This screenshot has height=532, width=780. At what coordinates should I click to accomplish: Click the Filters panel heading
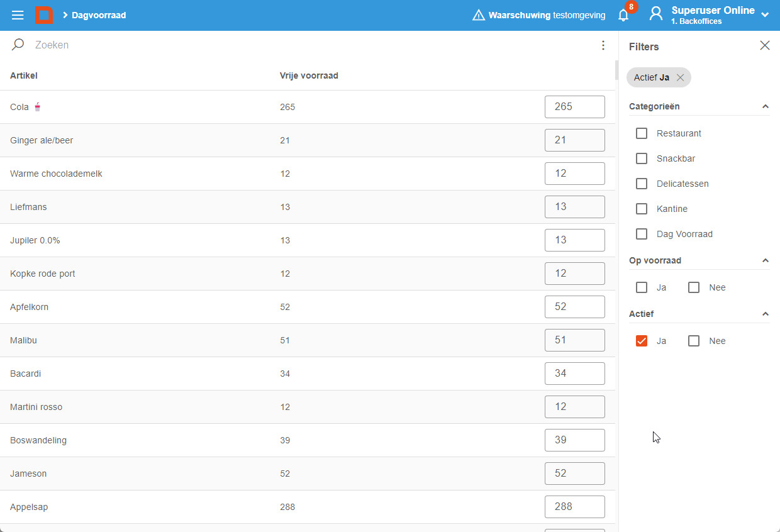point(644,47)
